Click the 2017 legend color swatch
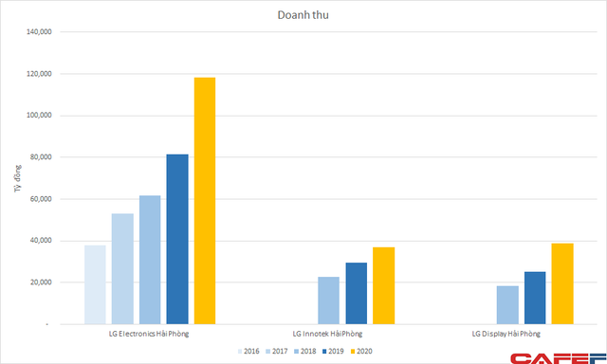 tap(267, 352)
